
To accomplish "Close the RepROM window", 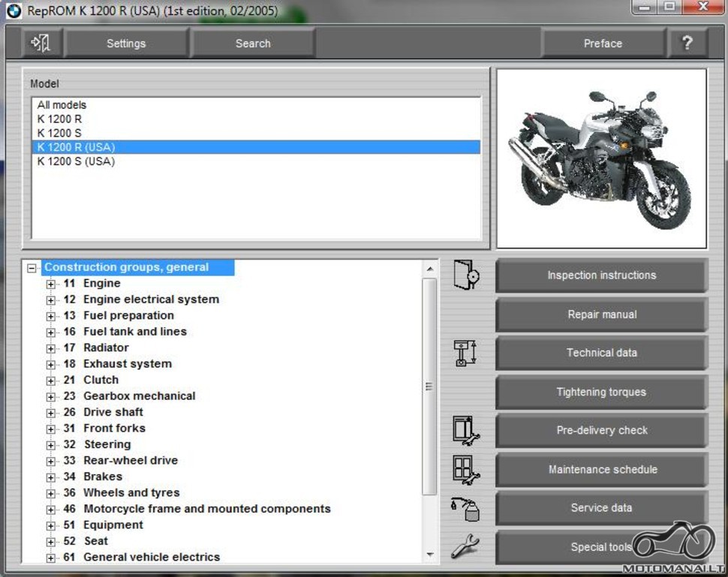I will tap(703, 7).
